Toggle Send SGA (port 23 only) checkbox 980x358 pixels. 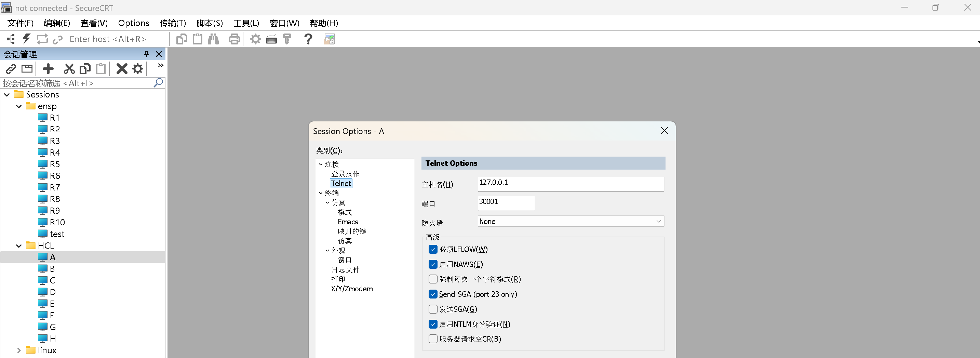coord(433,294)
